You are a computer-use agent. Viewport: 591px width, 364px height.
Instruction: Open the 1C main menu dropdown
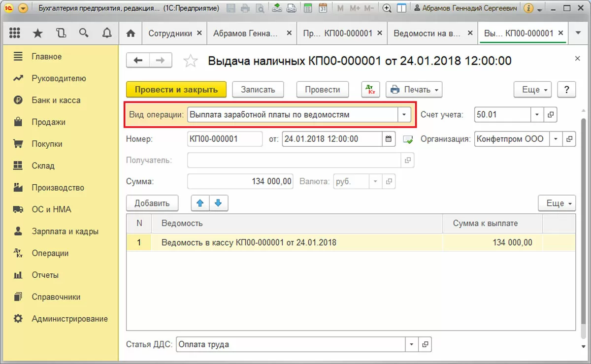(23, 8)
